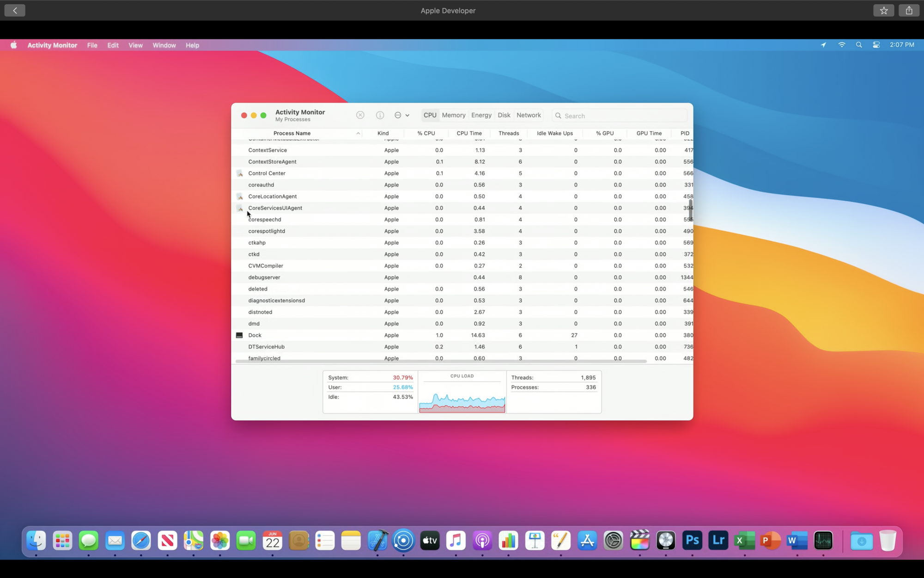924x578 pixels.
Task: Open Apple TV app in Dock
Action: (430, 541)
